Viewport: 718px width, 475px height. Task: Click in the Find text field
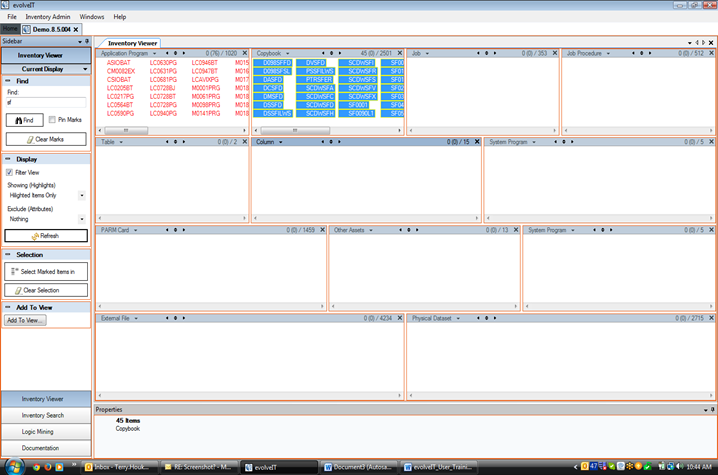coord(46,103)
